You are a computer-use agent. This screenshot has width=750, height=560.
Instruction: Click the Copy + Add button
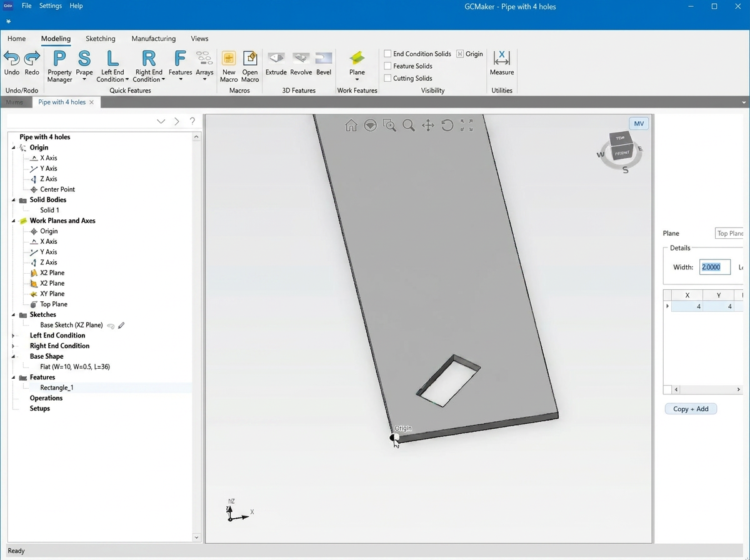[x=691, y=409]
